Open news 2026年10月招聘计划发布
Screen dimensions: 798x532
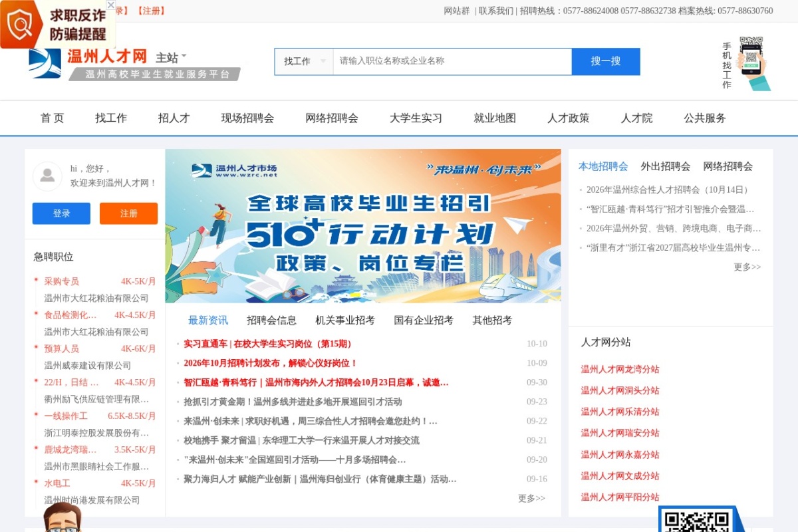point(271,363)
